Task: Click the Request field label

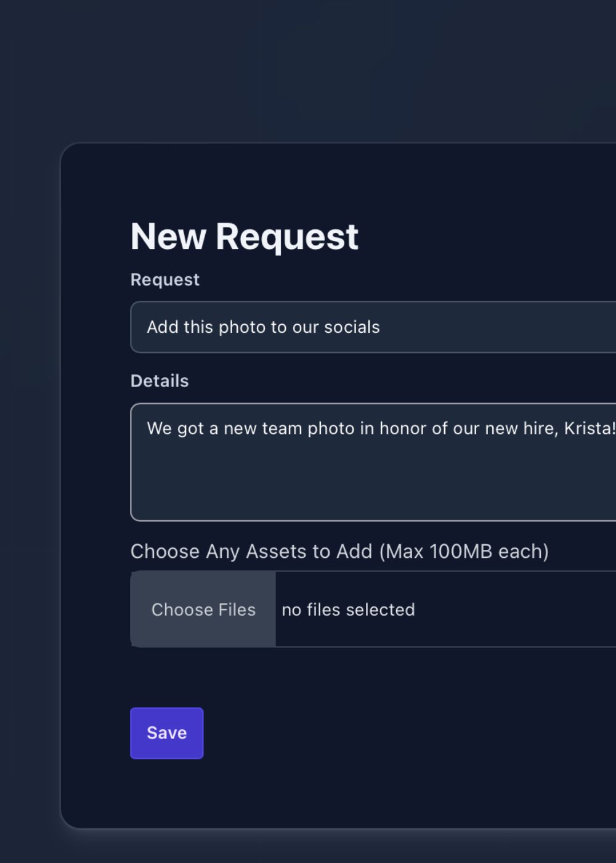Action: click(x=165, y=279)
